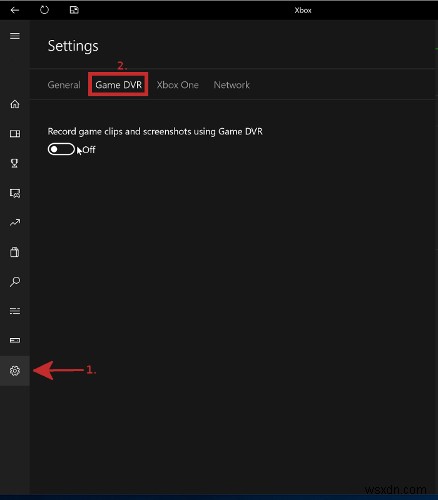This screenshot has width=438, height=500.
Task: Click the 'Record game clips and screenshots' label
Action: (x=155, y=132)
